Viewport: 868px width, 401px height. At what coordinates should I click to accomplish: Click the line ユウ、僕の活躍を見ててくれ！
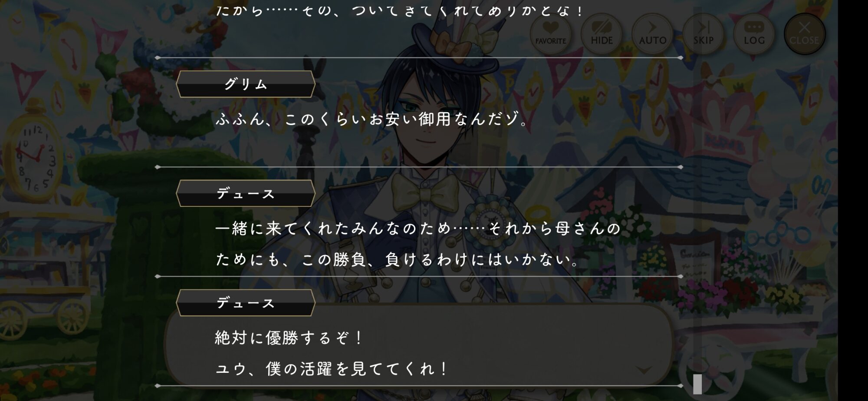click(x=332, y=369)
